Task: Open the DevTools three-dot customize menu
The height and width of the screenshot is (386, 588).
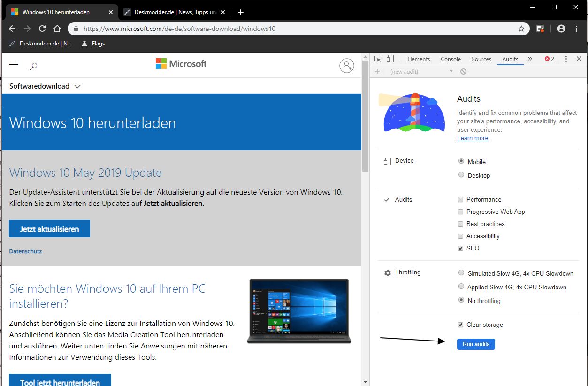Action: click(x=566, y=59)
